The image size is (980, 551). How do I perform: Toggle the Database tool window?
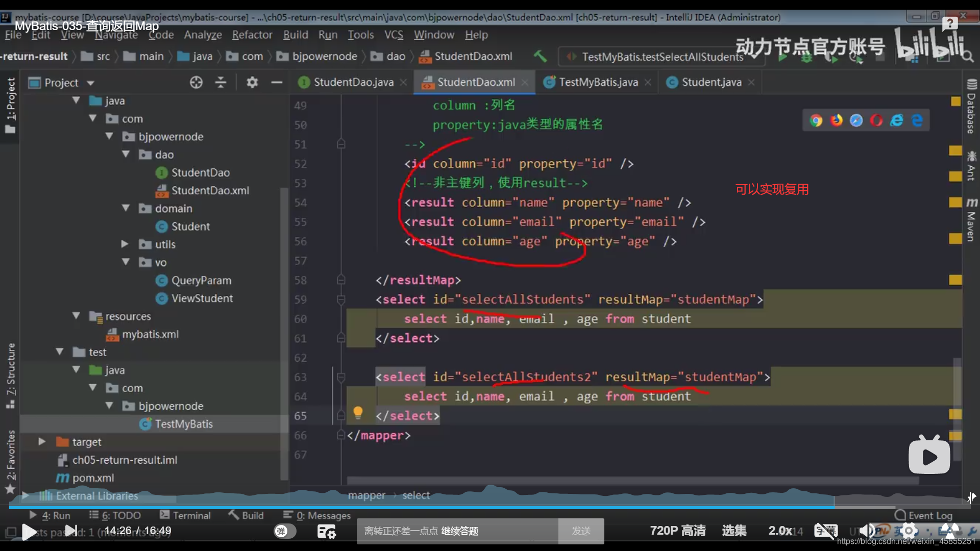tap(971, 106)
